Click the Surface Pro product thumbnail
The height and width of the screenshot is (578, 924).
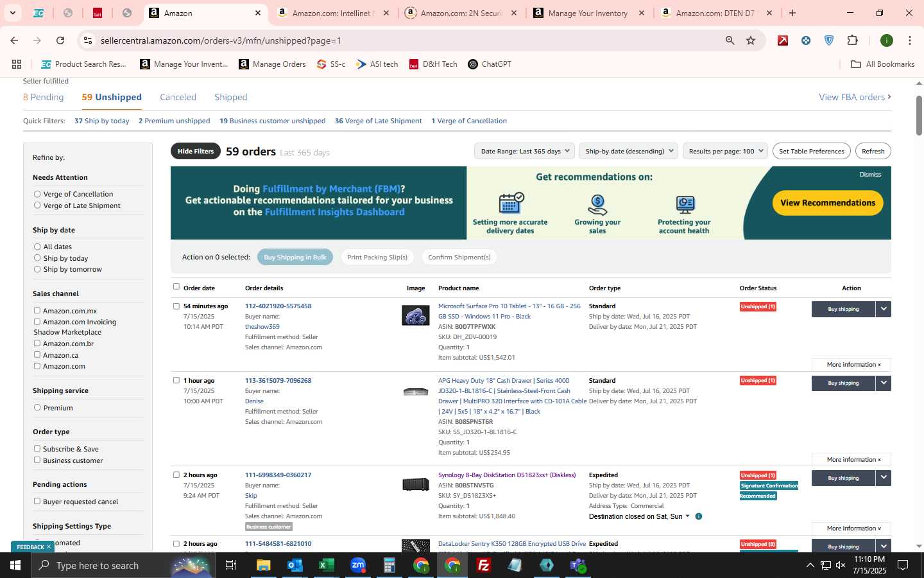click(415, 315)
